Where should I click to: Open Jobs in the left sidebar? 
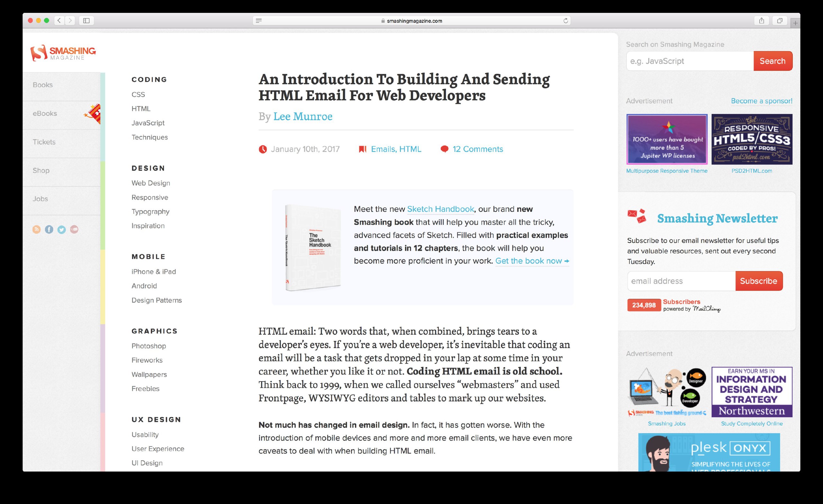40,199
